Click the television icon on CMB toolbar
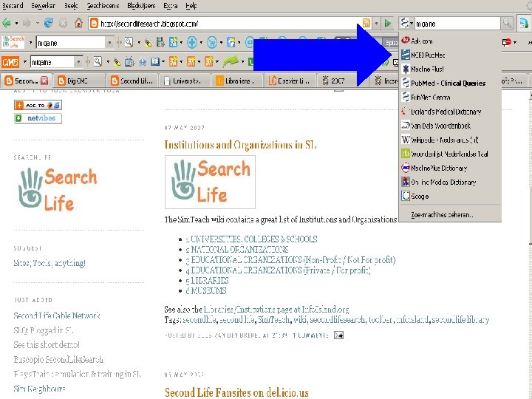 point(129,62)
